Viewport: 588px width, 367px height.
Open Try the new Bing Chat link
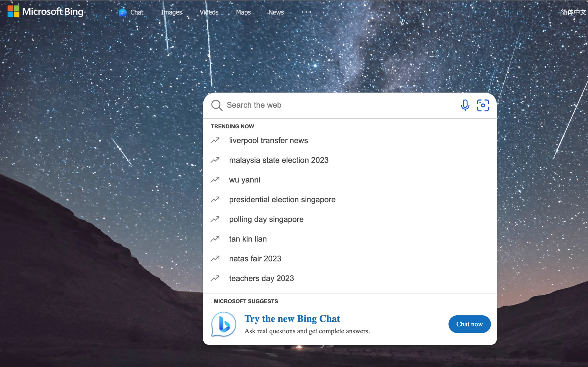tap(292, 319)
